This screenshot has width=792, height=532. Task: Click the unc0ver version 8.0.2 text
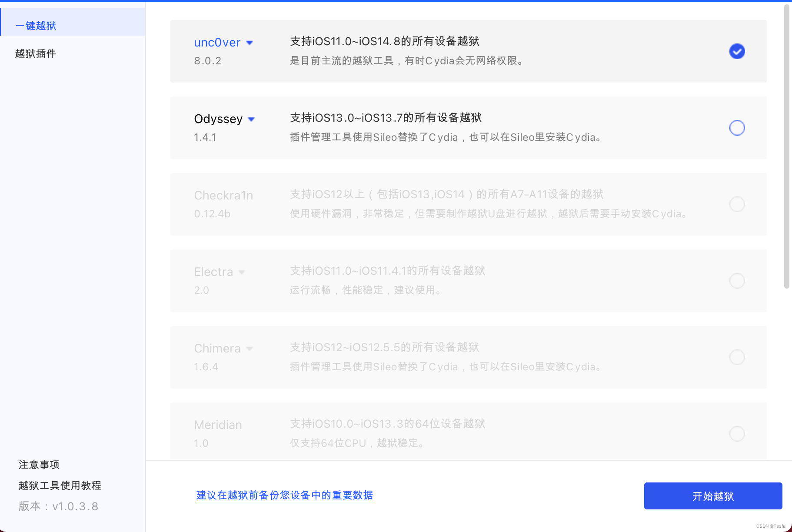click(207, 61)
